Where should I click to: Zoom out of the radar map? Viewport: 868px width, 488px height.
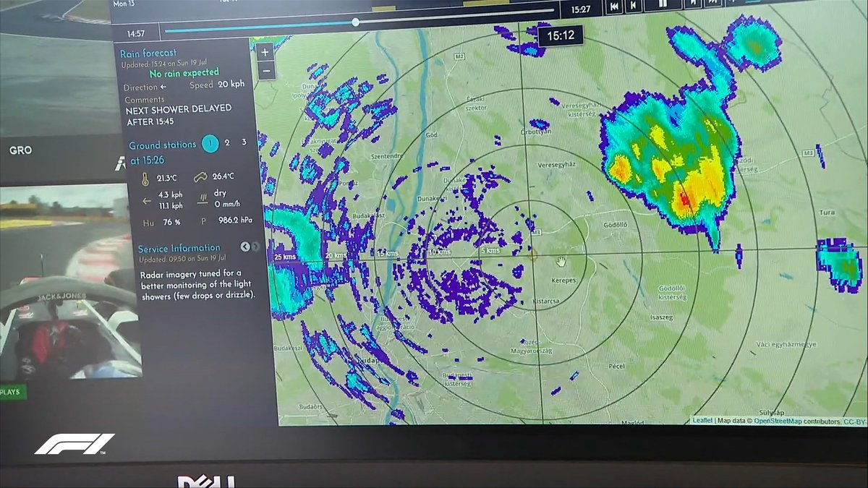click(x=265, y=70)
